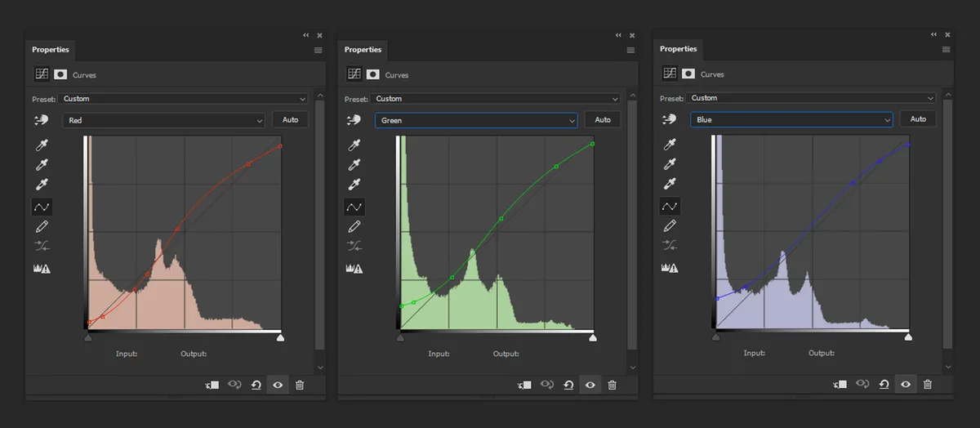
Task: Close the Green curves panel
Action: [632, 35]
